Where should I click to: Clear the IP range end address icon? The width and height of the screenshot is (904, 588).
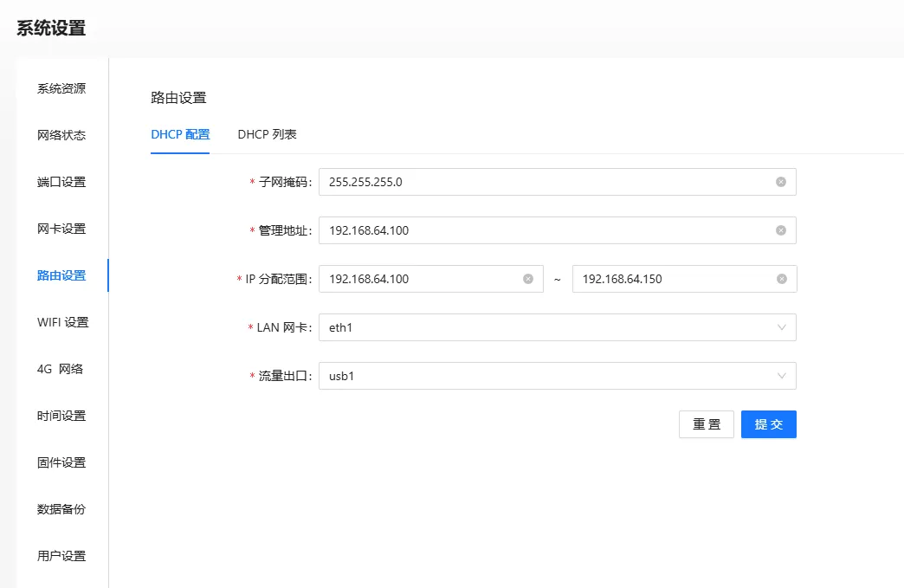781,279
